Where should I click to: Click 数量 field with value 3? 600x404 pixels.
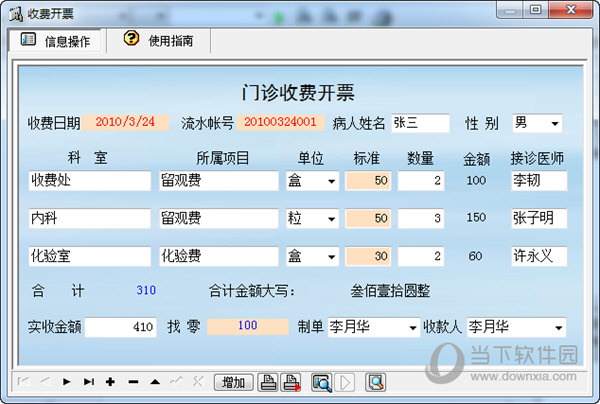(421, 218)
